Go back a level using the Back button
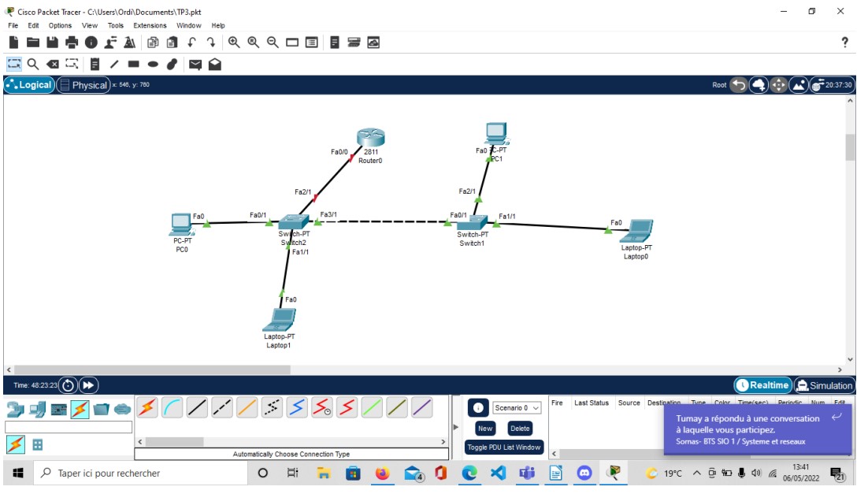The height and width of the screenshot is (494, 868). point(739,85)
